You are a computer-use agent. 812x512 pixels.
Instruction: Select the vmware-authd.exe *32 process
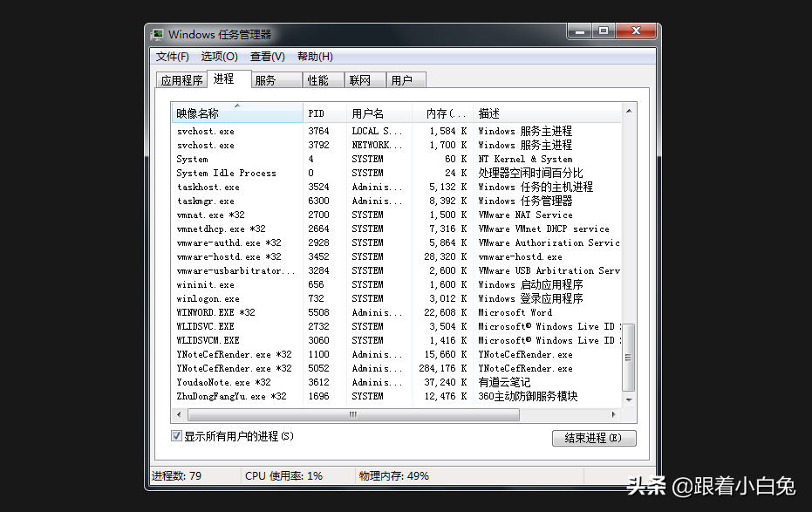(396, 242)
